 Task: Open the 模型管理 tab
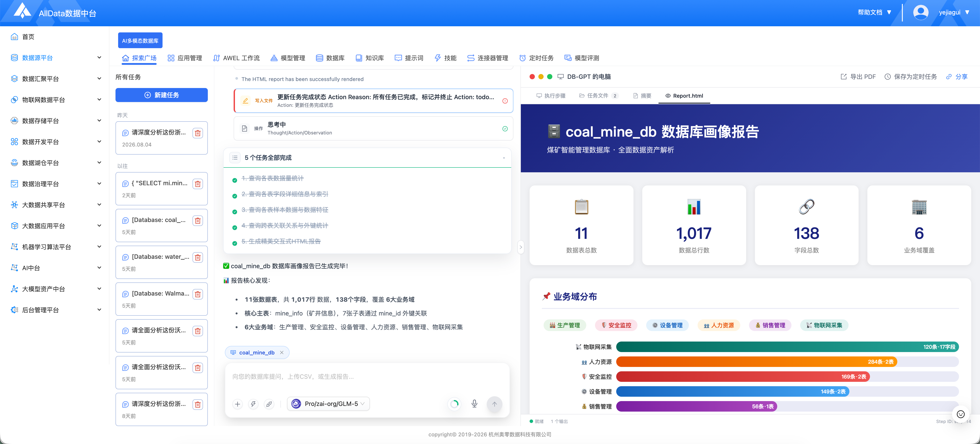pyautogui.click(x=288, y=58)
